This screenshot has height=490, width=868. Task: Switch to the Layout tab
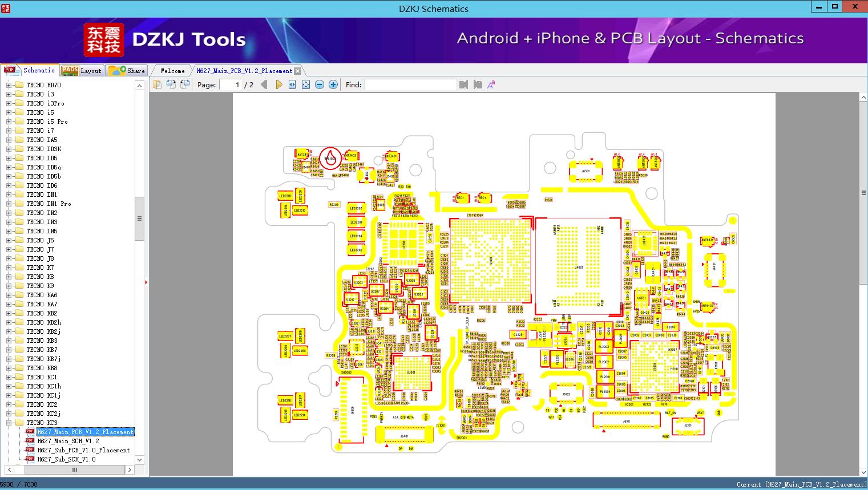coord(82,70)
